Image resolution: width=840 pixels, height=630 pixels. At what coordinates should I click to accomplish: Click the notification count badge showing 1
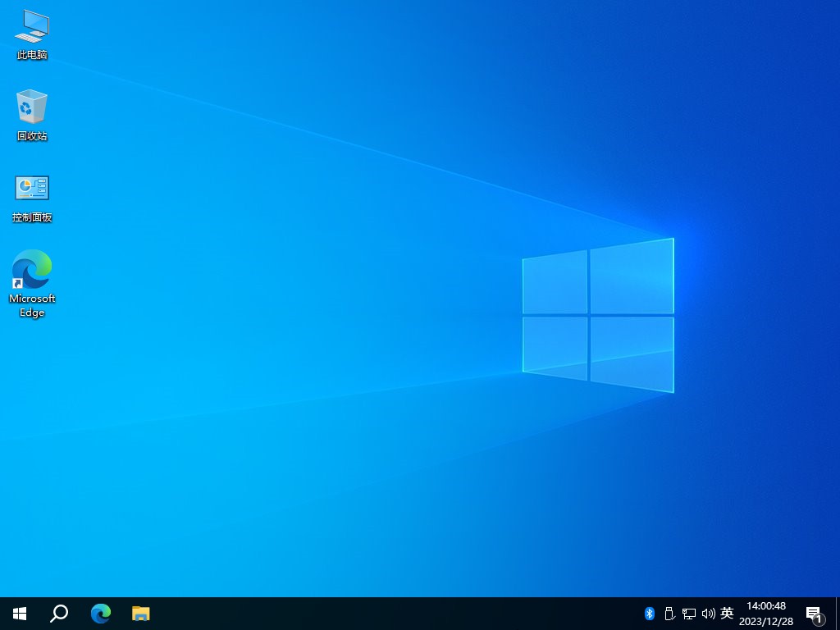pyautogui.click(x=819, y=621)
